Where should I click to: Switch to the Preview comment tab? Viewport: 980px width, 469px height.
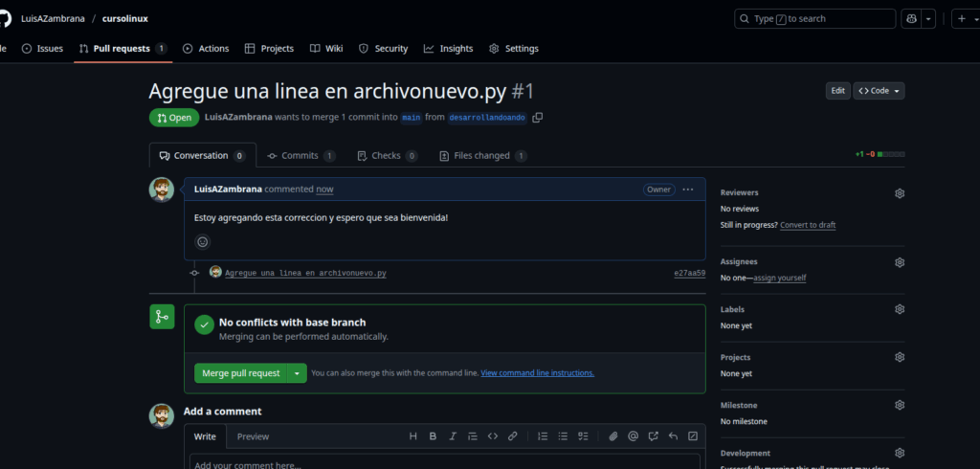point(253,436)
